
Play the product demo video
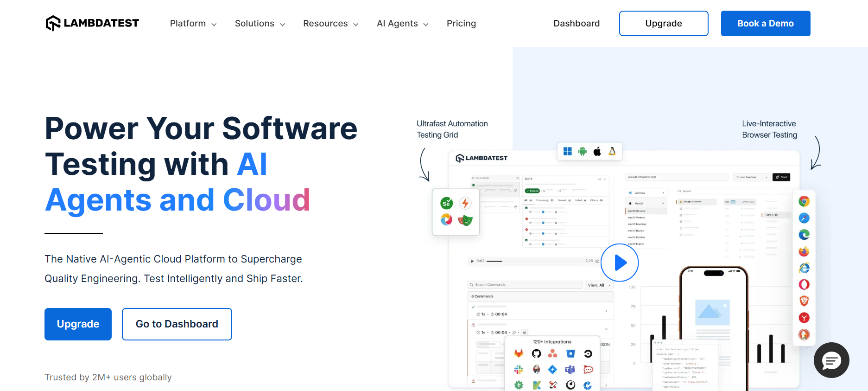click(x=620, y=263)
